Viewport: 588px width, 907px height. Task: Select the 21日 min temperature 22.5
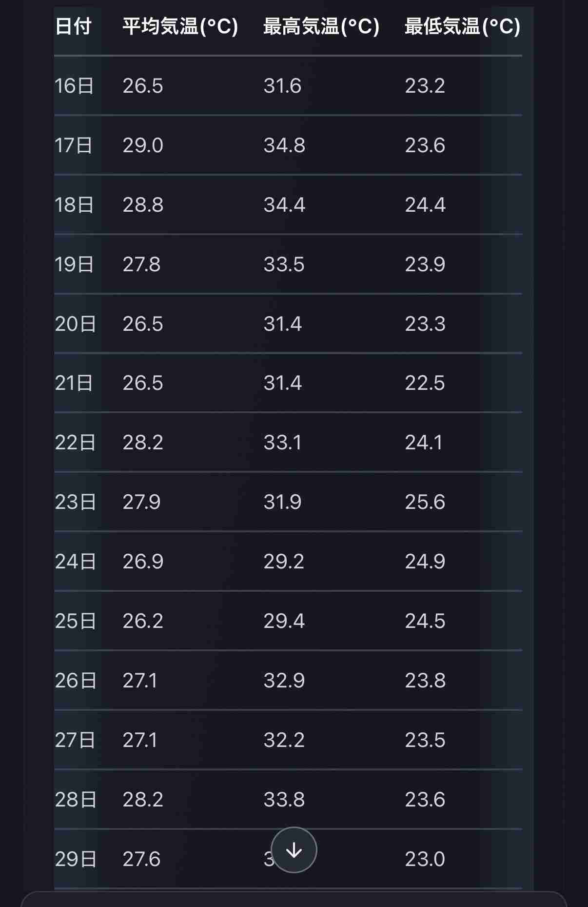(x=425, y=383)
